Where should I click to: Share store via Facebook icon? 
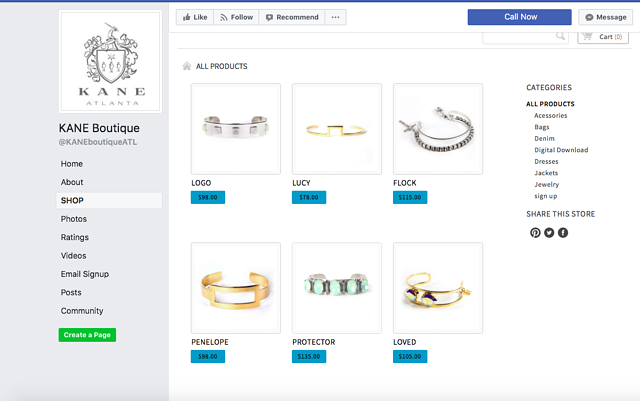pyautogui.click(x=563, y=233)
